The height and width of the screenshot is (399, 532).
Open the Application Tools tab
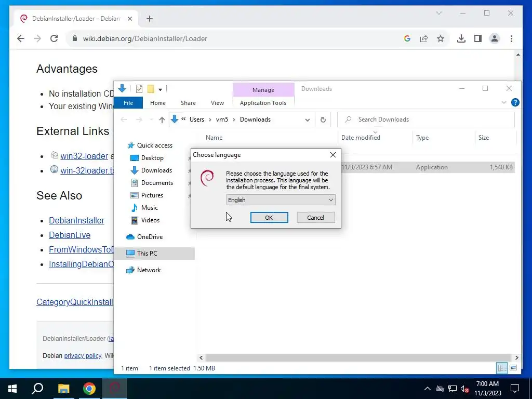[x=263, y=103]
